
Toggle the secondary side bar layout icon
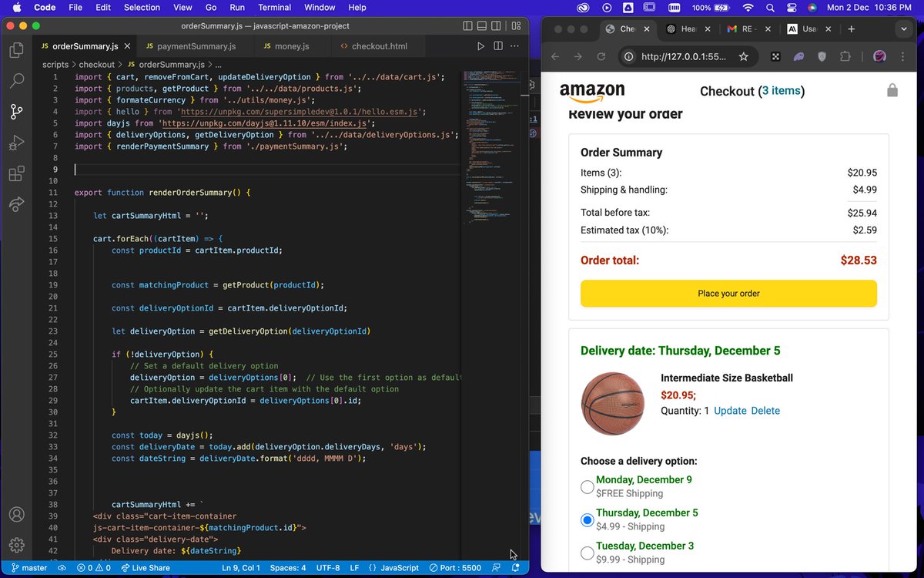[497, 25]
